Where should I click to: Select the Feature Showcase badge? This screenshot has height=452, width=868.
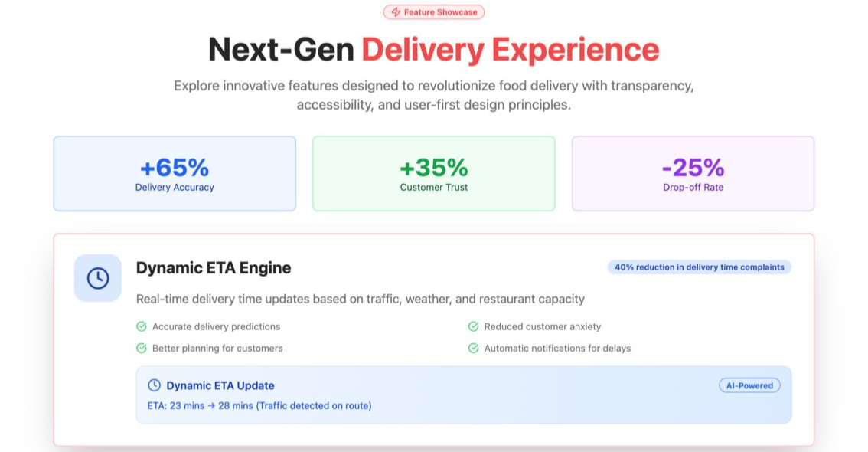tap(434, 12)
